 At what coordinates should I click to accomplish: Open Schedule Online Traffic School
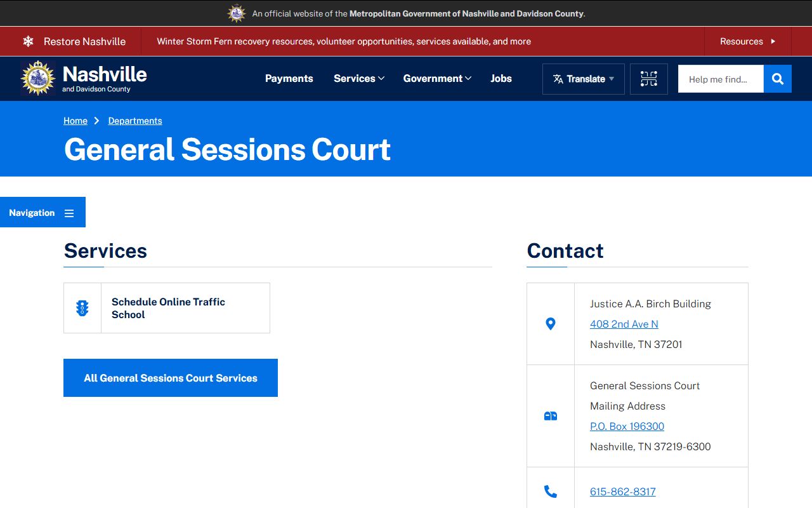point(168,308)
